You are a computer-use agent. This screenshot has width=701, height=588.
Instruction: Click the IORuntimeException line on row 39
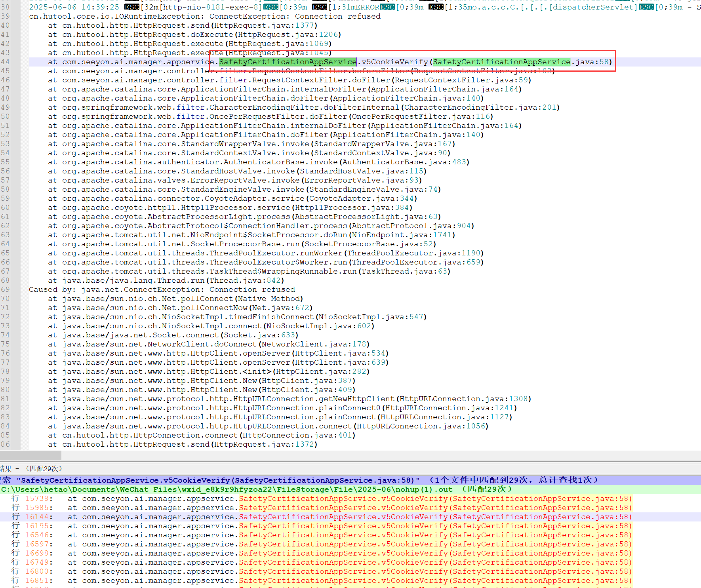click(x=204, y=16)
